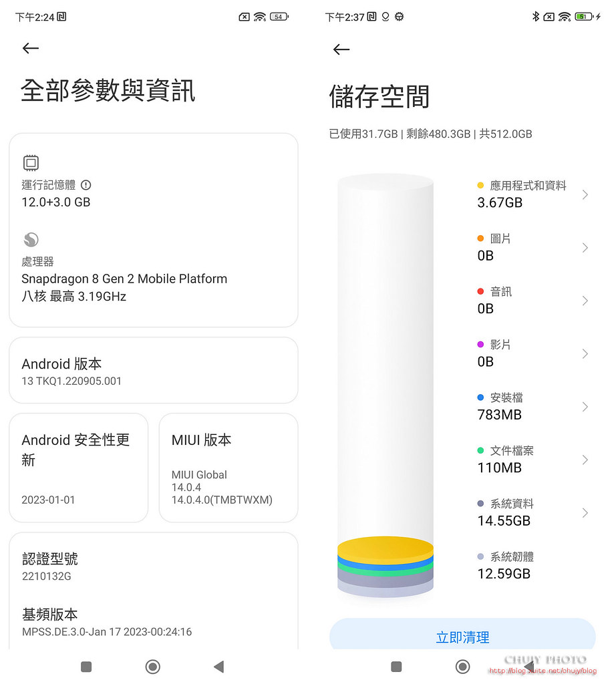Screen dimensions: 616x684
Task: Tap the 八核 最高 3.19GHz text
Action: pos(73,297)
